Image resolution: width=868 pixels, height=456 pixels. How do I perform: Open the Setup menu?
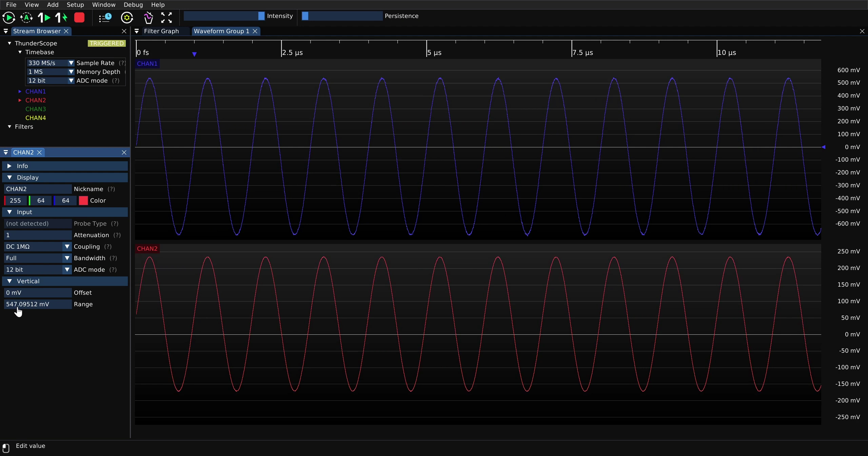[x=75, y=5]
